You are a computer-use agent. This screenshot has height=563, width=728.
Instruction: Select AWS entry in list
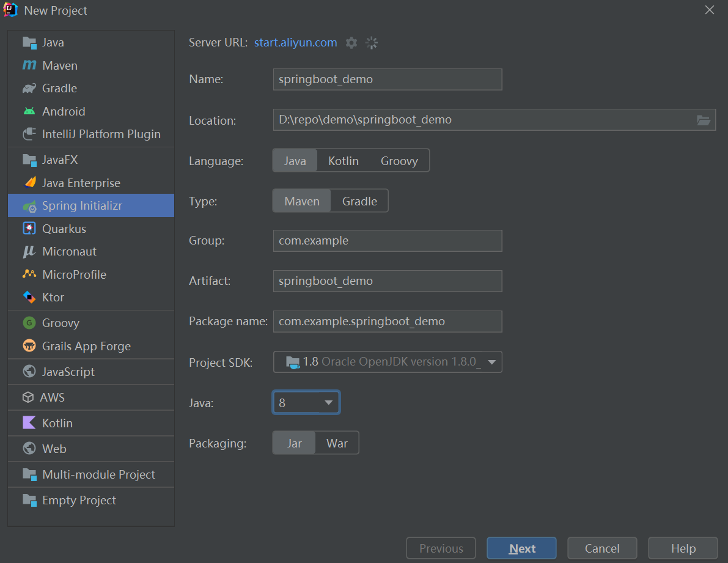[91, 397]
